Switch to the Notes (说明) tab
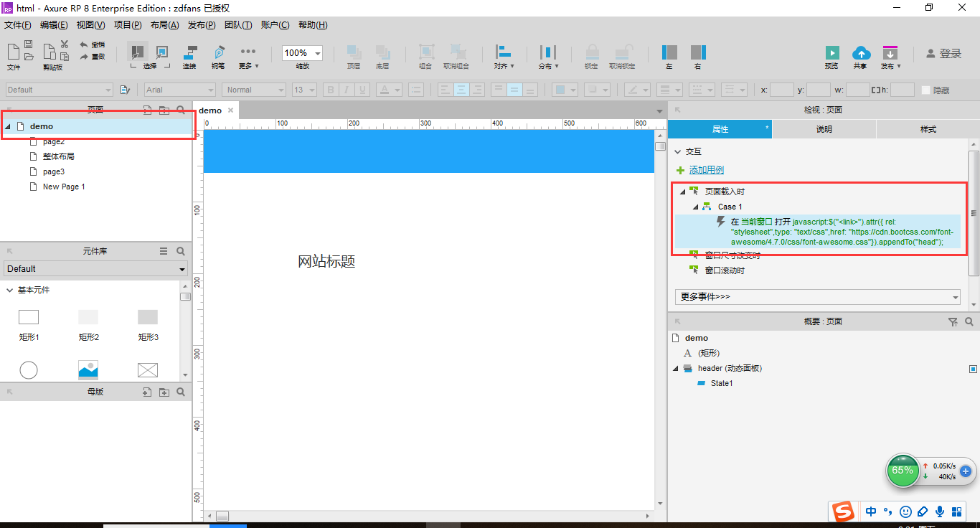 point(824,129)
